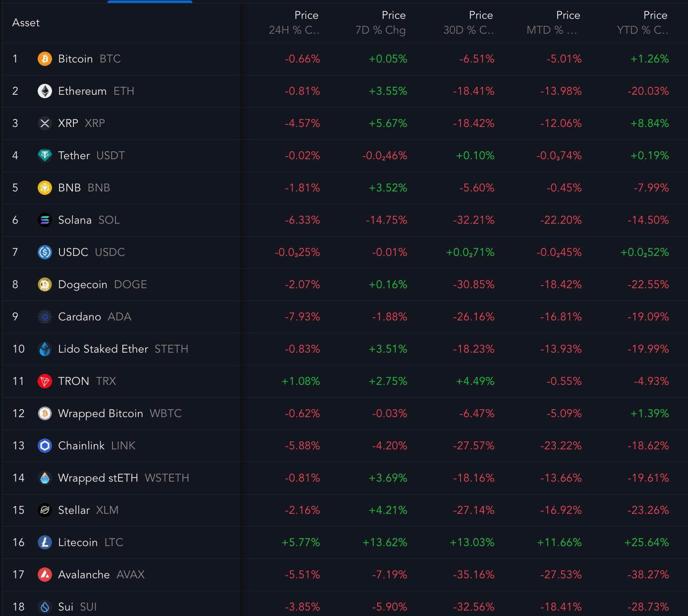Click Avalanche's YTD change -38.27%
This screenshot has height=616, width=688.
pos(648,575)
